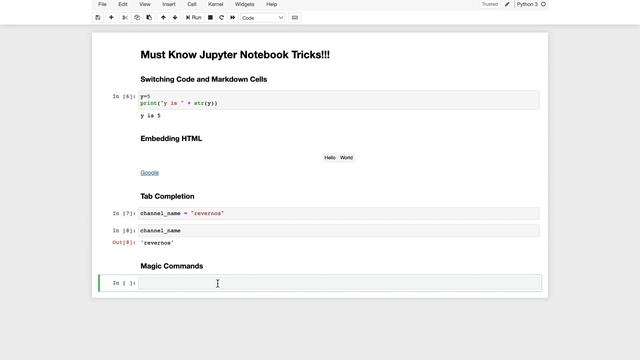The image size is (640, 360).
Task: Click the kernel idle circle indicator
Action: [543, 4]
